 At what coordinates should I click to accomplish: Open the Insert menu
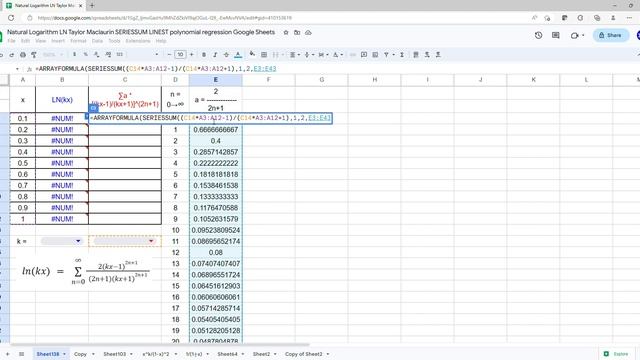click(x=58, y=41)
